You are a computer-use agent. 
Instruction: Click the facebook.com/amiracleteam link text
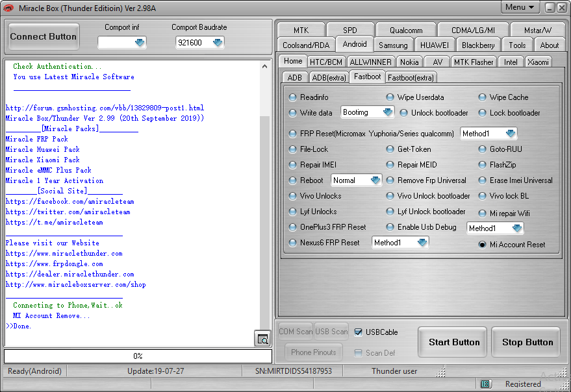70,201
